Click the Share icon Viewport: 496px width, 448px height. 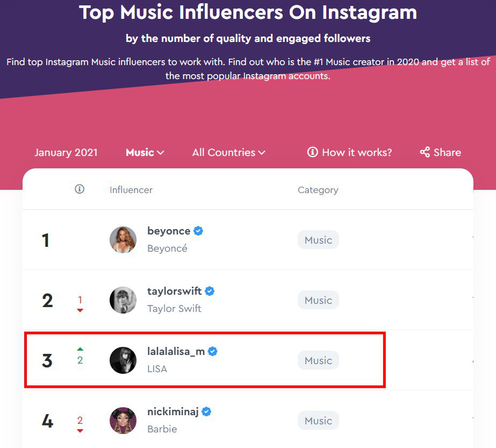click(425, 152)
